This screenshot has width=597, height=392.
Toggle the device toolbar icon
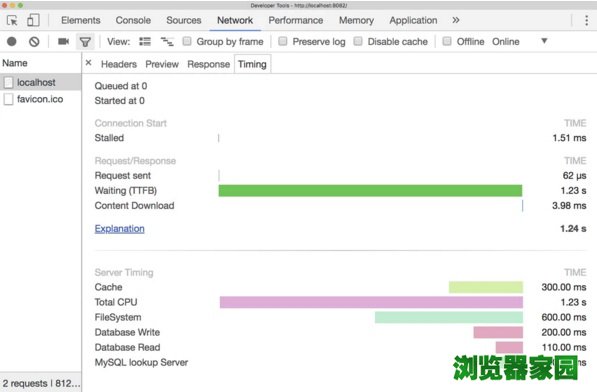tap(33, 20)
